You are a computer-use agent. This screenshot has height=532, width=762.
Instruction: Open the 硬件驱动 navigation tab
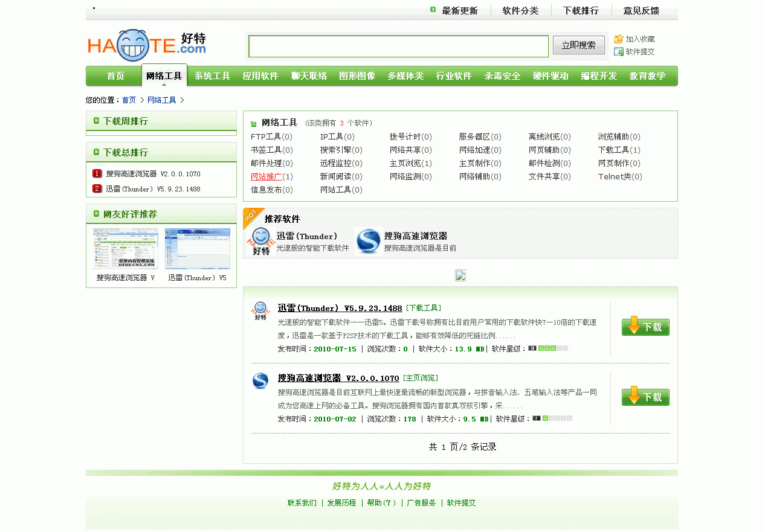pos(551,76)
